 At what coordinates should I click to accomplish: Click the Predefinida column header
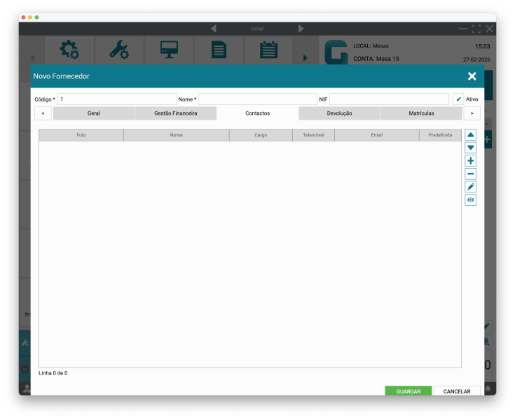(440, 135)
